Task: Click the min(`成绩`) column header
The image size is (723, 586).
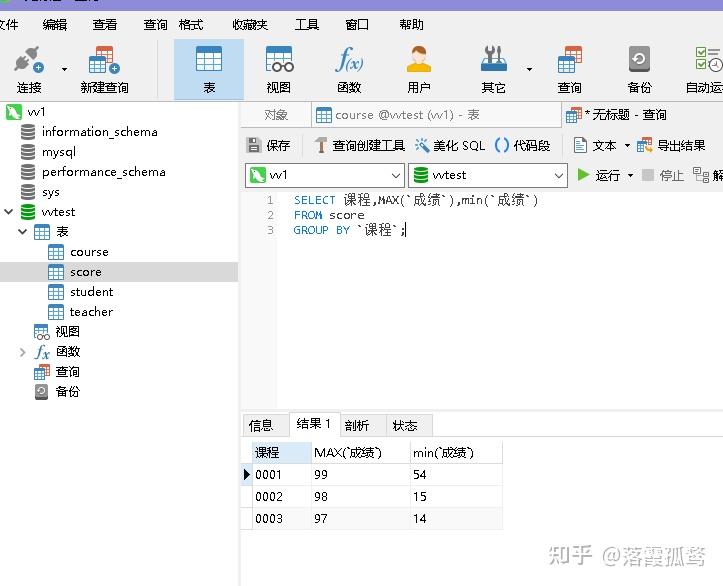Action: click(456, 453)
